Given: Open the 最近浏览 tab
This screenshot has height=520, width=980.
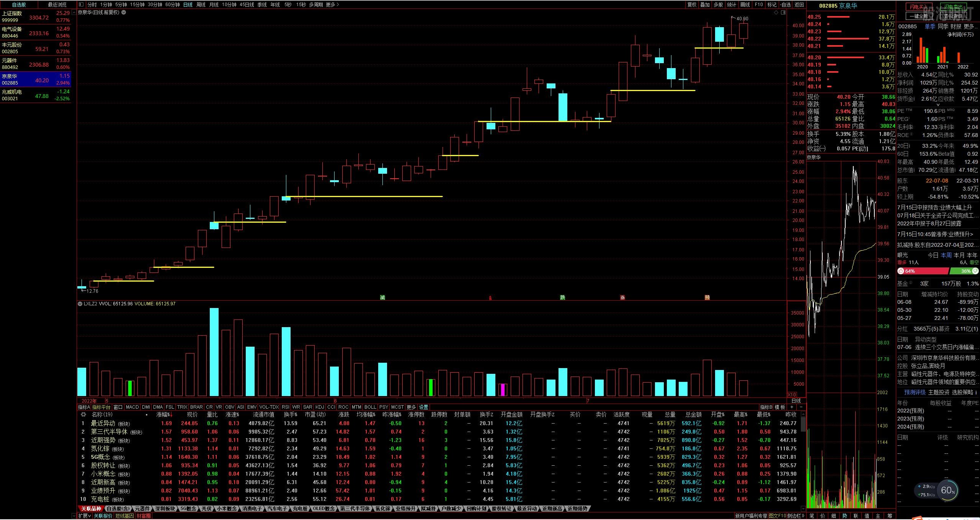Looking at the screenshot, I should (57, 5).
